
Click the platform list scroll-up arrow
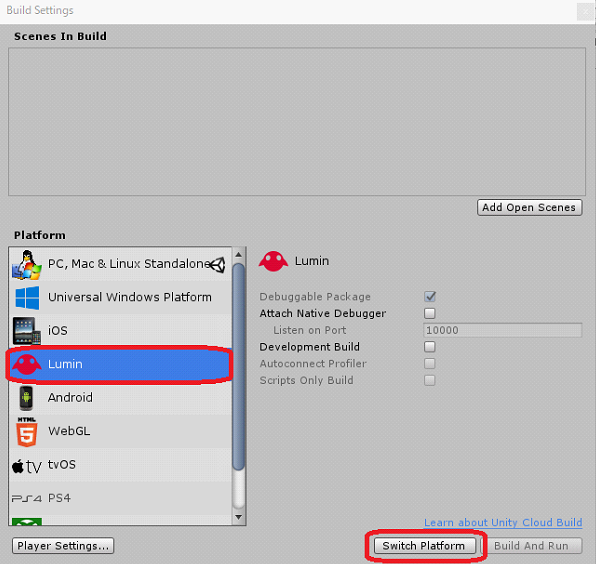[x=238, y=254]
